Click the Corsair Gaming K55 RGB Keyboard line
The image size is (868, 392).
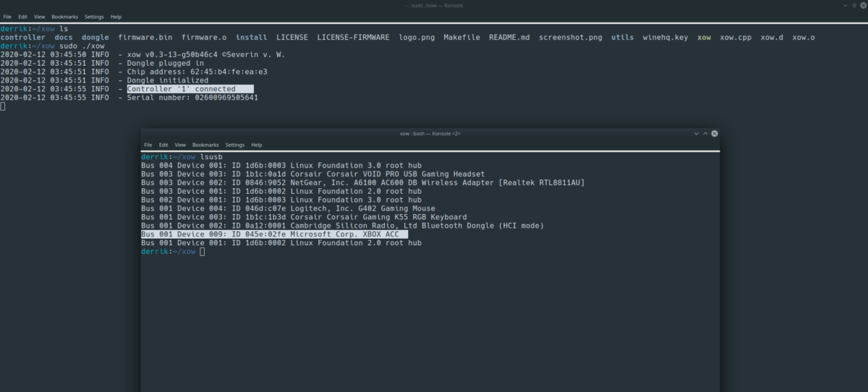304,218
